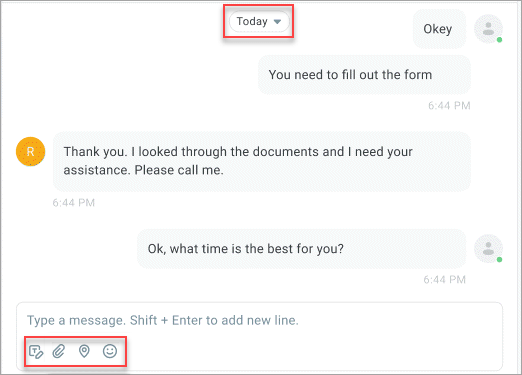Select the Okey message bubble

[439, 29]
